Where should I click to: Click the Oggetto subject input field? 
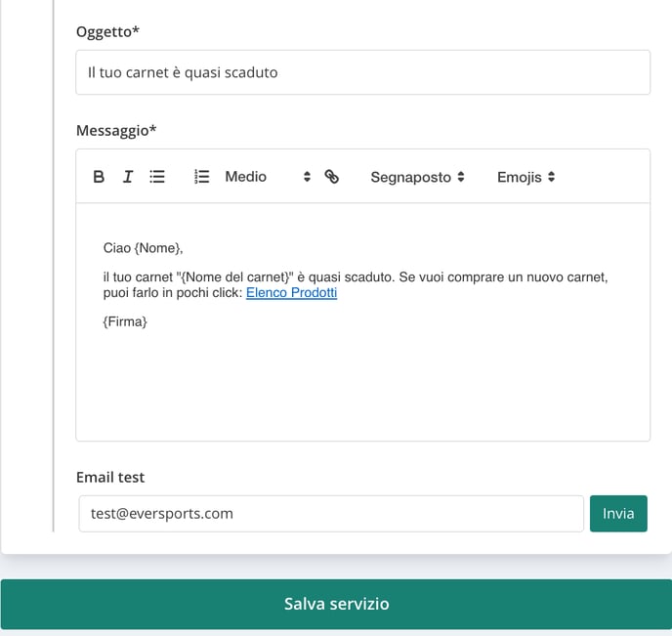(x=363, y=72)
